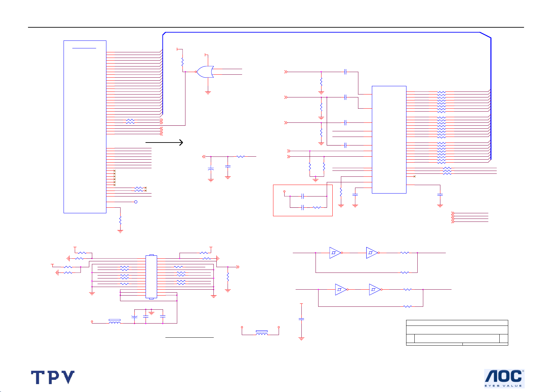The height and width of the screenshot is (392, 555).
Task: Select the standalone decoupling capacitor near the title block
Action: point(301,319)
